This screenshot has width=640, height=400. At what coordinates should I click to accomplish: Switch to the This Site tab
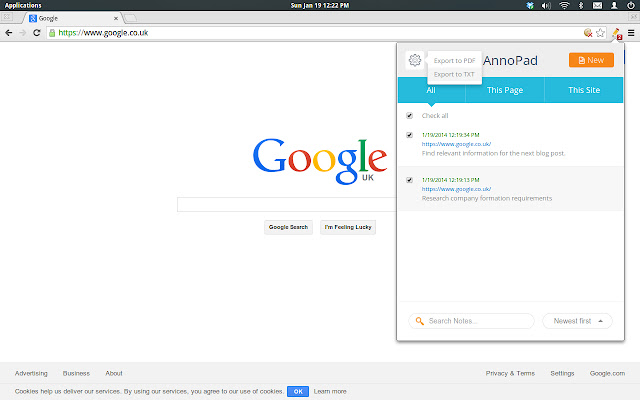(x=584, y=90)
